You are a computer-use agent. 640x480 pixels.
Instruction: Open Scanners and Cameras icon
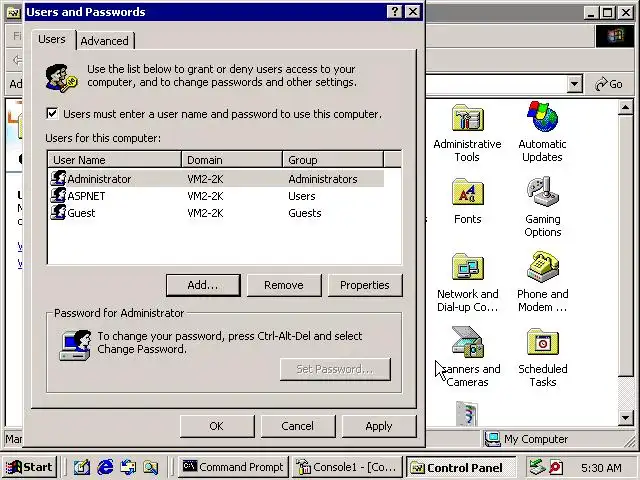(x=467, y=342)
